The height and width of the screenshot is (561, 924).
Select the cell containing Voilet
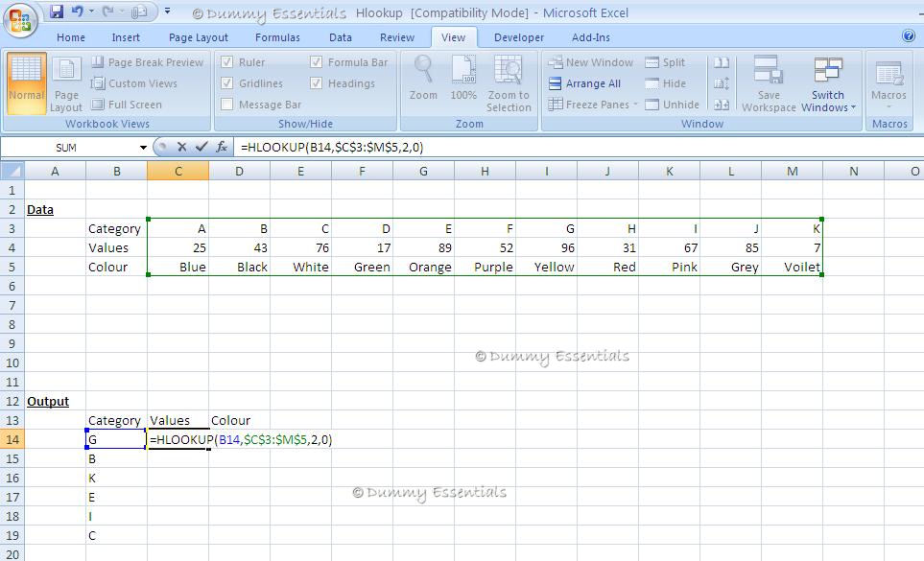tap(792, 268)
